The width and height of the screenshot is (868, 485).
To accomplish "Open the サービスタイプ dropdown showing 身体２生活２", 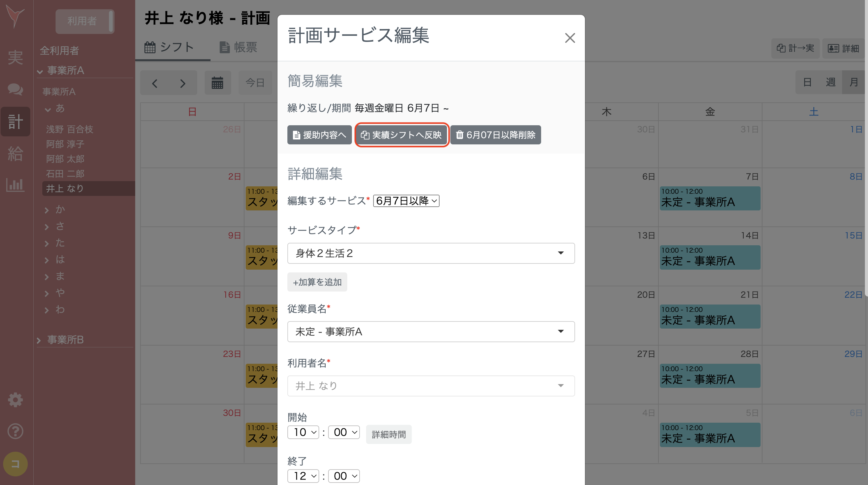I will (431, 253).
